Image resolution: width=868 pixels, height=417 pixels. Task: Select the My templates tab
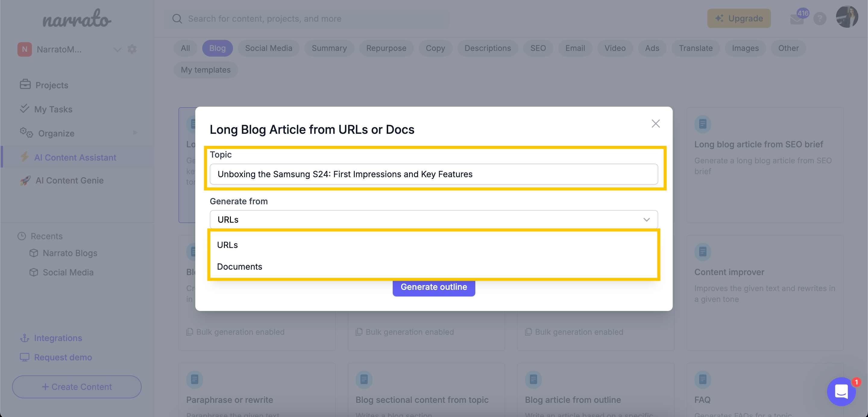click(x=206, y=70)
